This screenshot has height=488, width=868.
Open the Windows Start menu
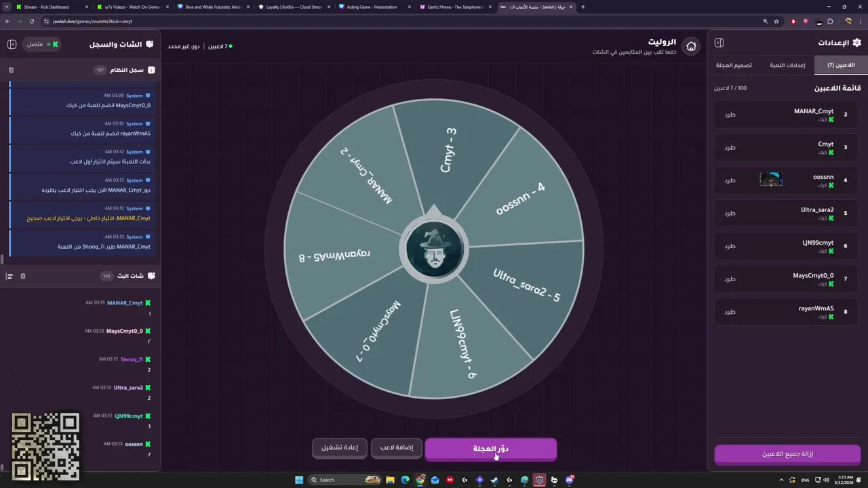(299, 480)
